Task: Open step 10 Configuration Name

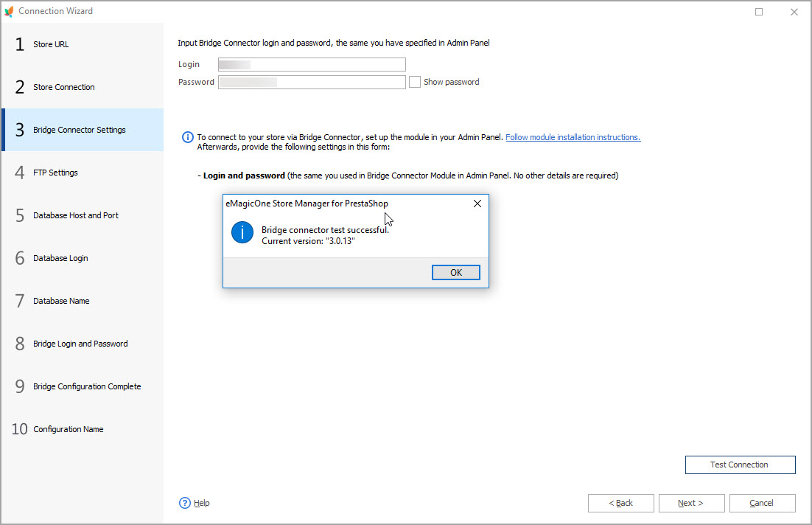Action: tap(83, 429)
